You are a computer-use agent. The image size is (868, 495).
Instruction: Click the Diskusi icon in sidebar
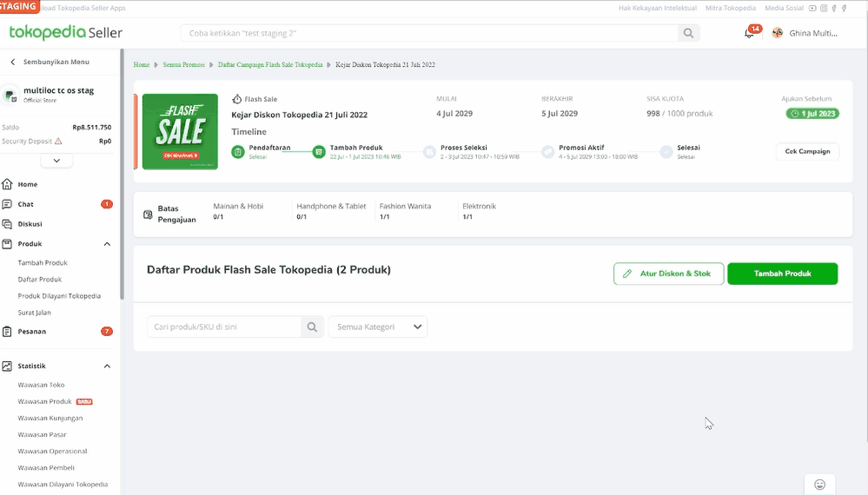click(x=7, y=224)
